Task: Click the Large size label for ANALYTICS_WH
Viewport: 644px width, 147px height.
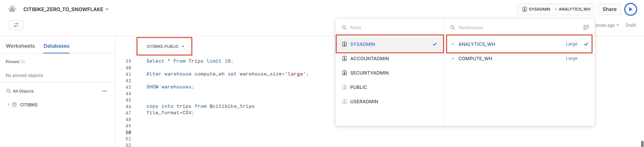Action: point(572,44)
